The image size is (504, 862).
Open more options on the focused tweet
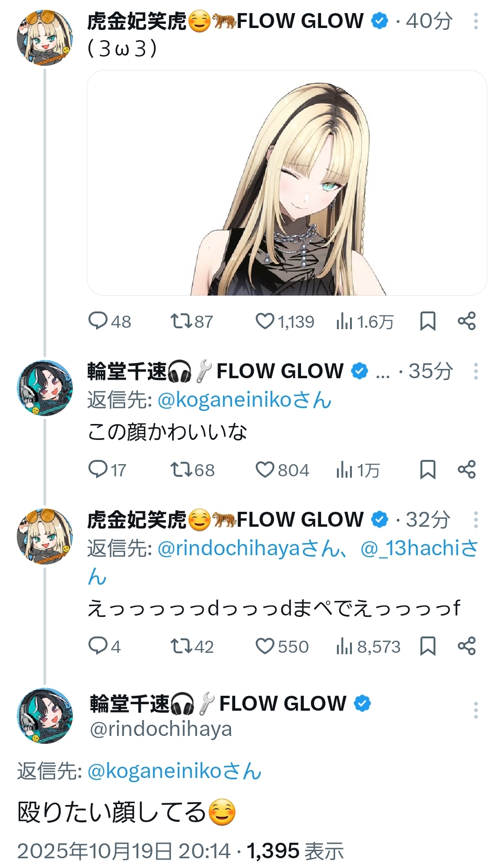[x=476, y=710]
